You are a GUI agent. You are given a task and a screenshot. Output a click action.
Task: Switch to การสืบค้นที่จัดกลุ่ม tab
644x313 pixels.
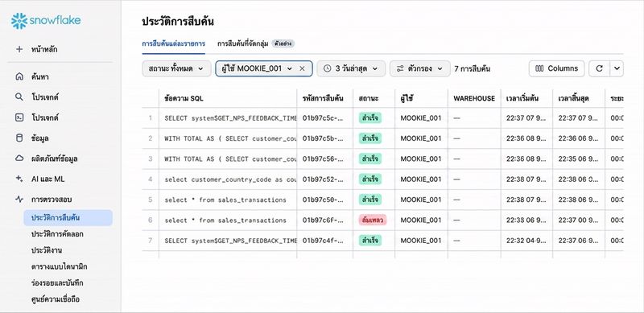243,43
